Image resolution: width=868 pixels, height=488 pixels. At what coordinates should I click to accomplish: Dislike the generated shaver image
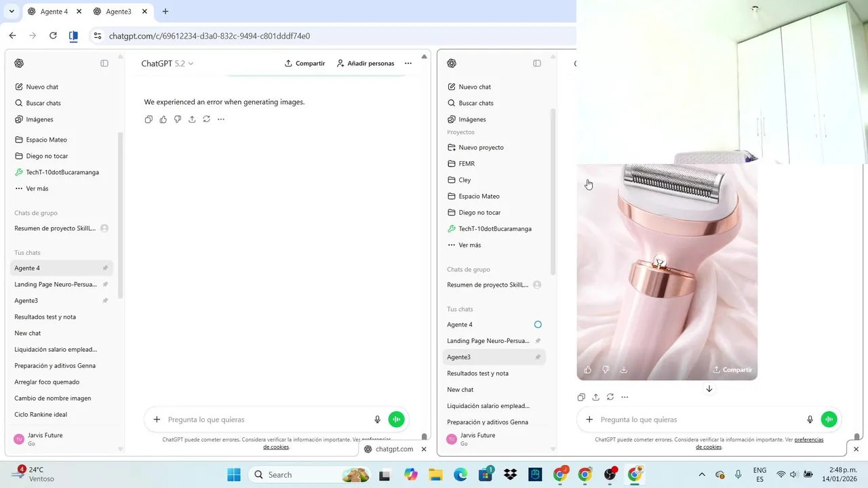pyautogui.click(x=606, y=369)
